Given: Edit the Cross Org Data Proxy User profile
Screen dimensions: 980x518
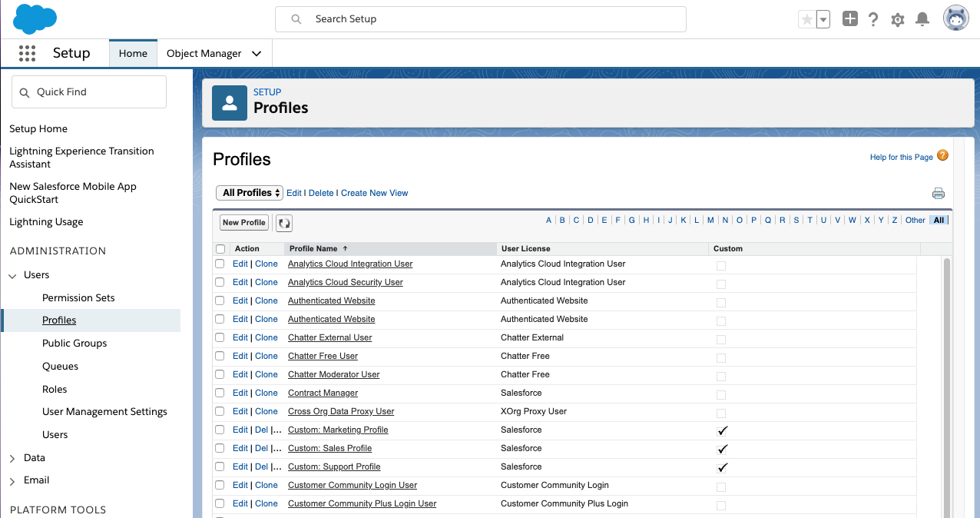Looking at the screenshot, I should pos(240,411).
